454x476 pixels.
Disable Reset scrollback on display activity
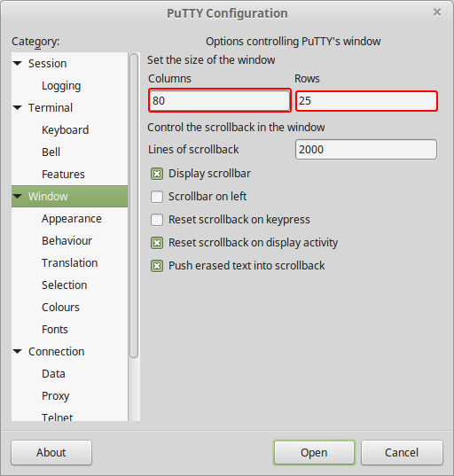click(157, 243)
